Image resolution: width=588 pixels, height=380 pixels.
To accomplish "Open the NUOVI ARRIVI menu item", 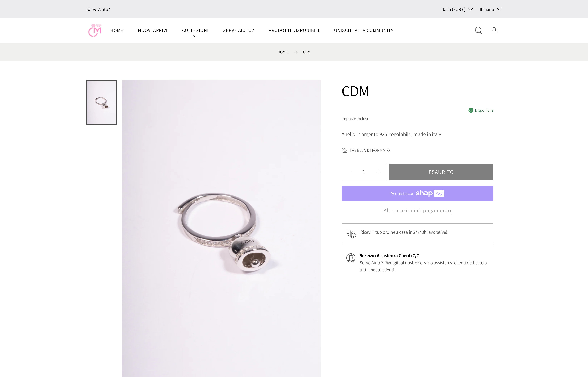I will click(x=152, y=30).
